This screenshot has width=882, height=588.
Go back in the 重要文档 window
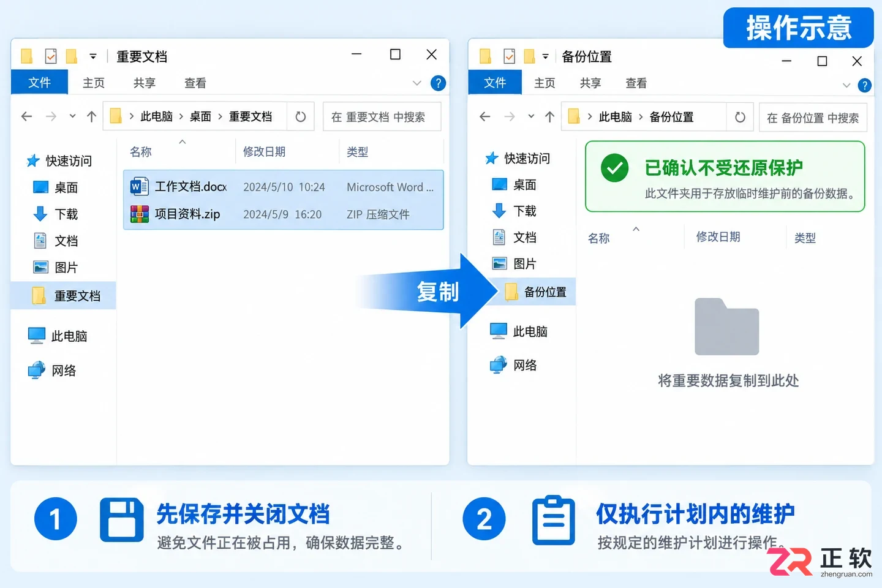point(26,116)
